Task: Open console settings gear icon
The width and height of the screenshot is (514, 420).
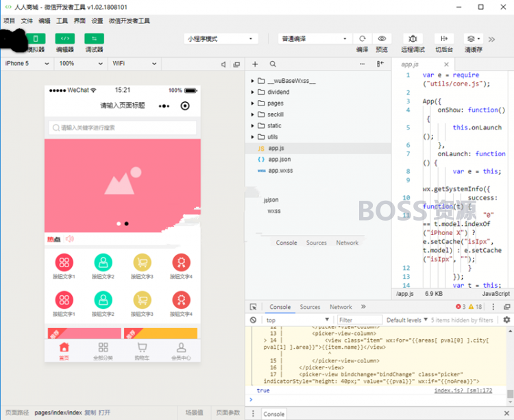Action: pos(506,319)
